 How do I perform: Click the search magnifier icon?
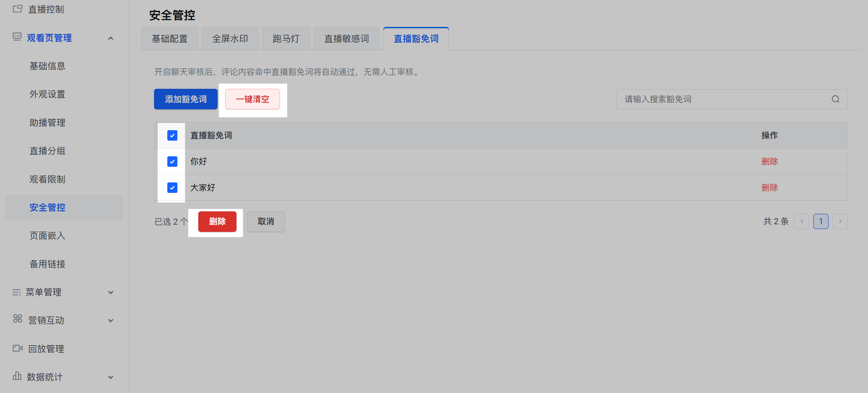(835, 99)
